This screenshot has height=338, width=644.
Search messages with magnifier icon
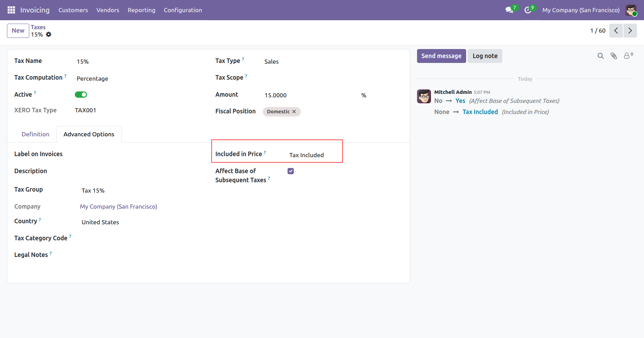600,56
